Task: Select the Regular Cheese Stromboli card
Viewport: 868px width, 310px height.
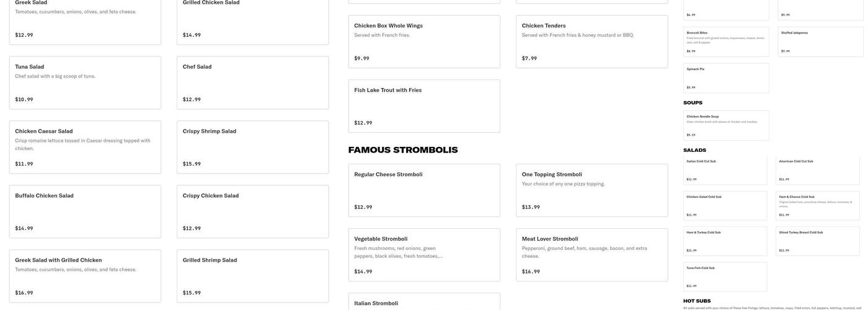Action: pyautogui.click(x=424, y=191)
